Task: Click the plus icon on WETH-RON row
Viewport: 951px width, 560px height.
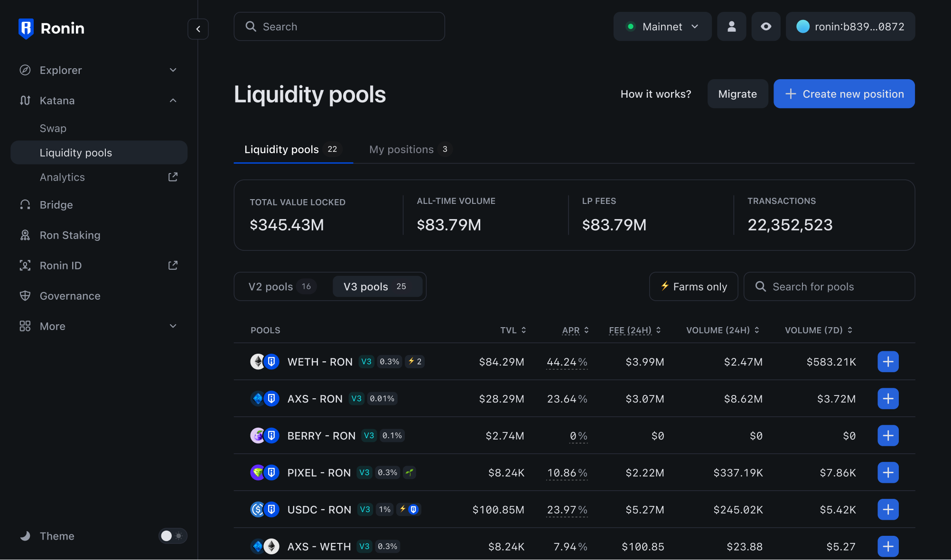Action: click(x=888, y=361)
